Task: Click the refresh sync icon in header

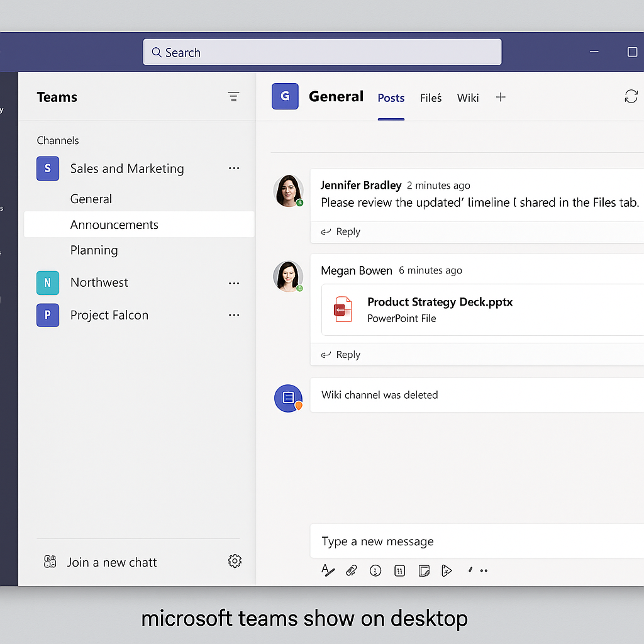Action: (631, 96)
